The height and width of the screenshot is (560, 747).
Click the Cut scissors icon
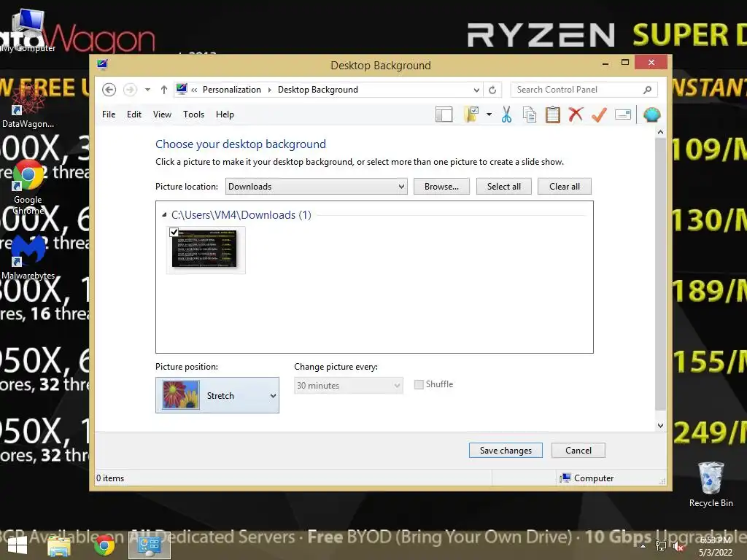click(506, 114)
